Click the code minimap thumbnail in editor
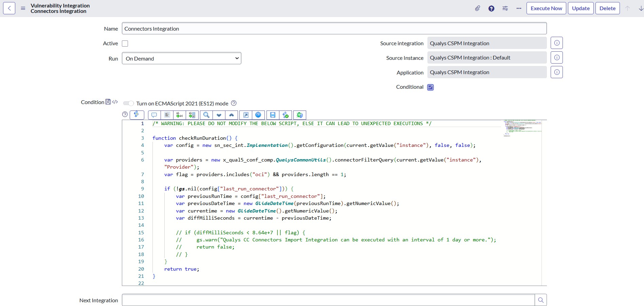644x306 pixels. (x=522, y=128)
